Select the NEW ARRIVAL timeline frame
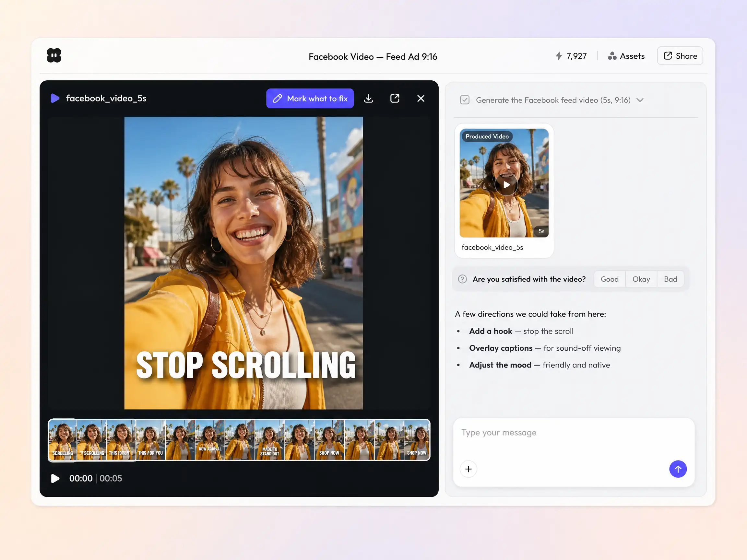The image size is (747, 560). 210,440
